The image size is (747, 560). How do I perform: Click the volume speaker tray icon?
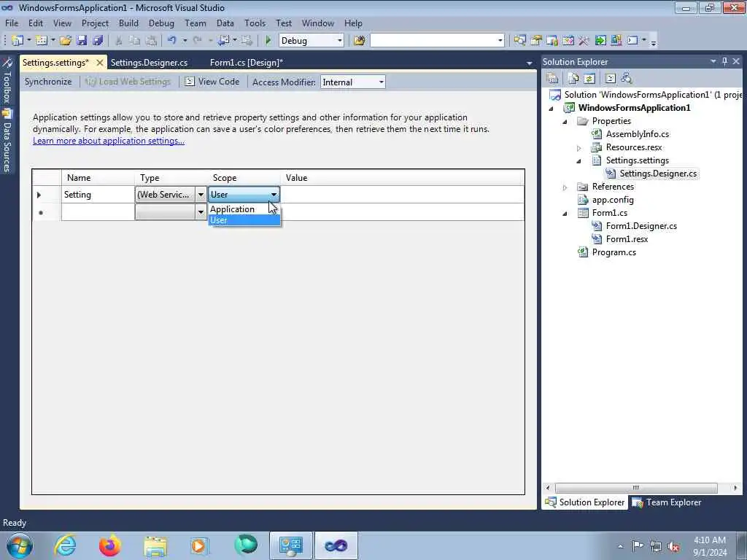coord(673,546)
